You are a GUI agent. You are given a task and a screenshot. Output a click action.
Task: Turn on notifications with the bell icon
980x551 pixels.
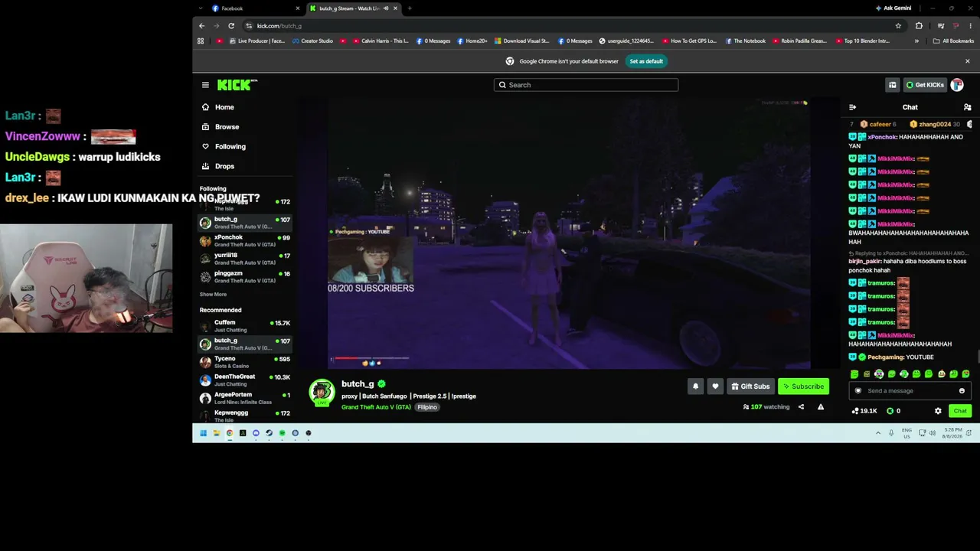pos(695,386)
